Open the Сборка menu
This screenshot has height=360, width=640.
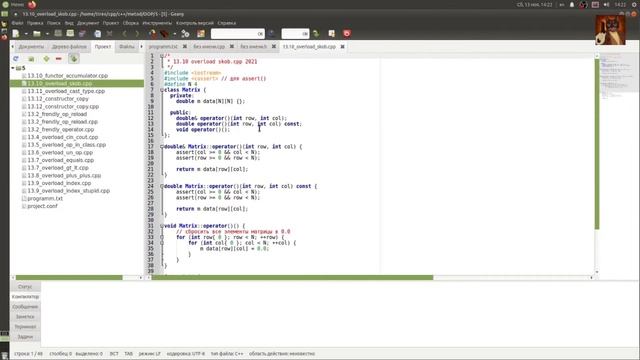[131, 23]
